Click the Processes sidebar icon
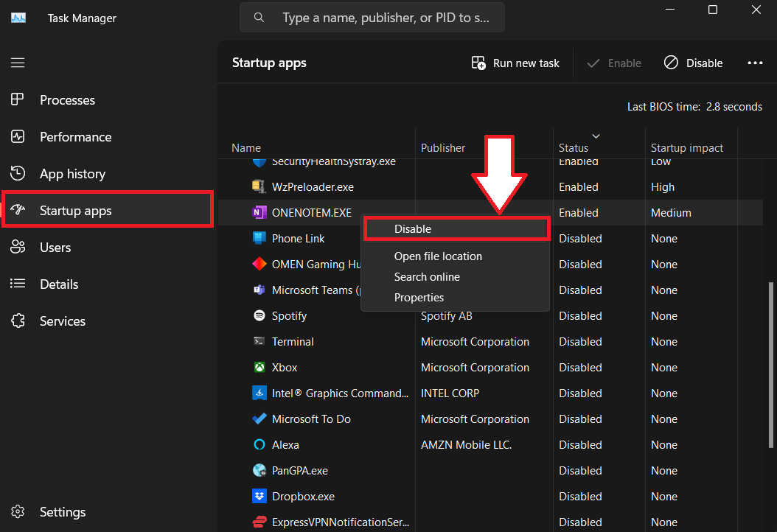The width and height of the screenshot is (777, 532). (18, 99)
